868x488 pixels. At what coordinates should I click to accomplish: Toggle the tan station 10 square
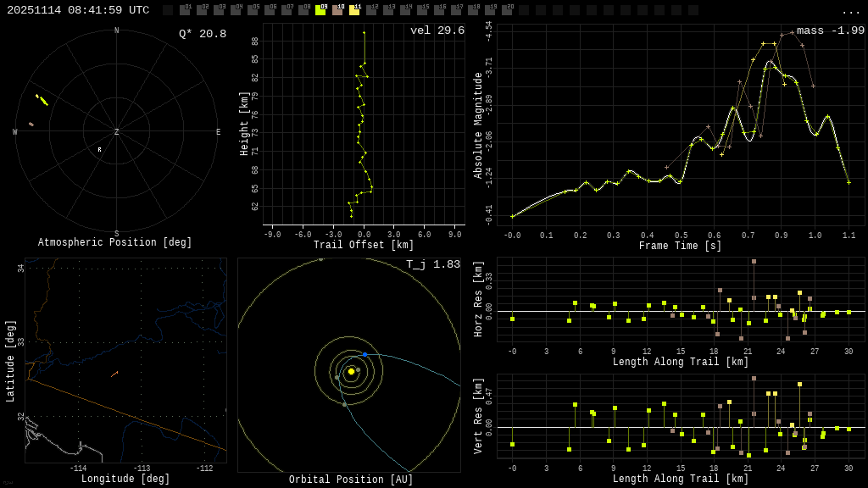pos(337,10)
